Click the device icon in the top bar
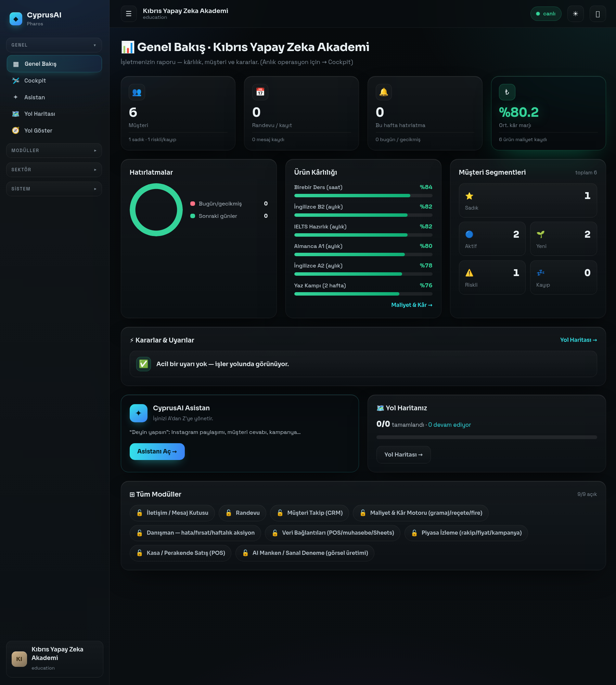 pyautogui.click(x=598, y=14)
